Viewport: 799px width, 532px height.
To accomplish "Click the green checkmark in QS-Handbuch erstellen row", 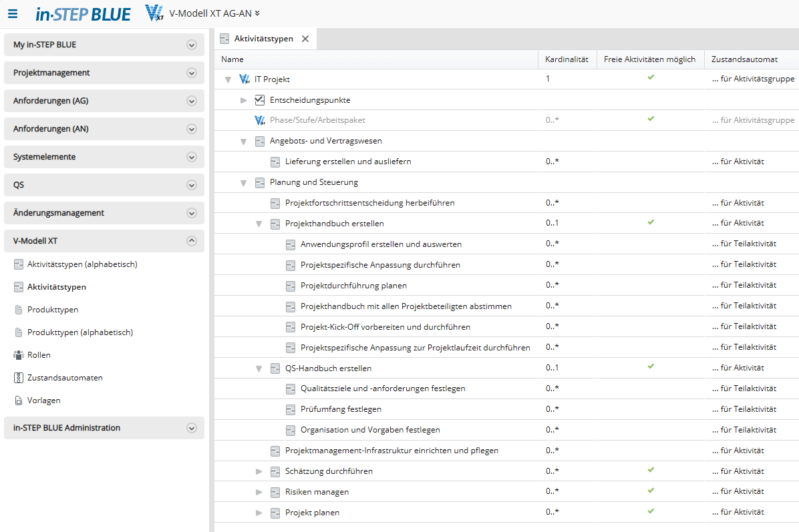I will point(651,367).
